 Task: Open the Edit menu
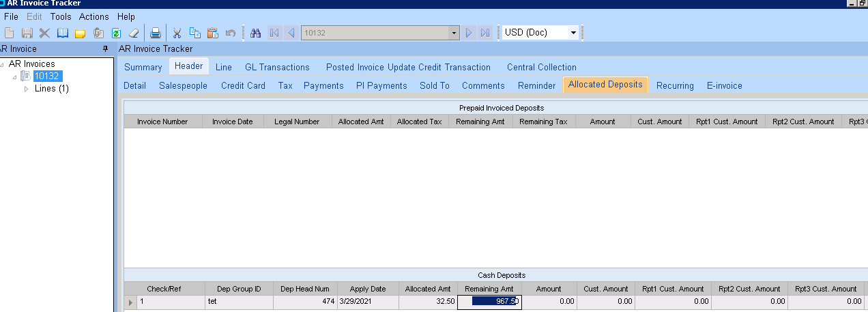pos(34,16)
